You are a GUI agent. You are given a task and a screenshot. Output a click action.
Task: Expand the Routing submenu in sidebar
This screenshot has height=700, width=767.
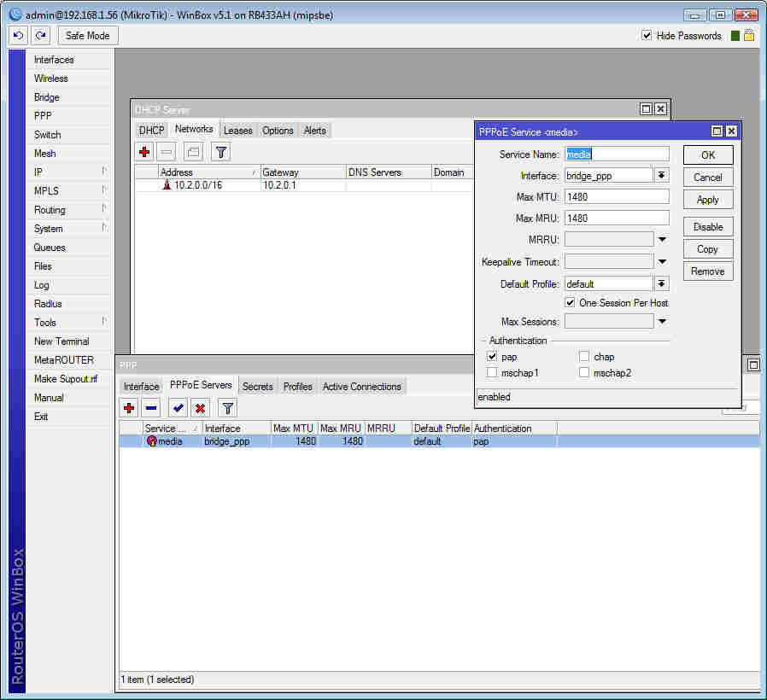point(103,209)
